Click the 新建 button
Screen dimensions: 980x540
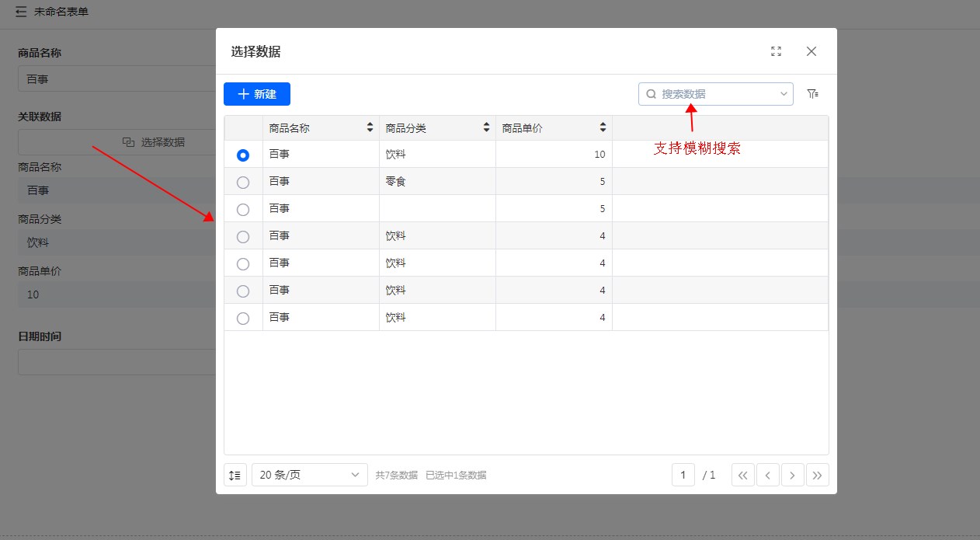click(257, 94)
